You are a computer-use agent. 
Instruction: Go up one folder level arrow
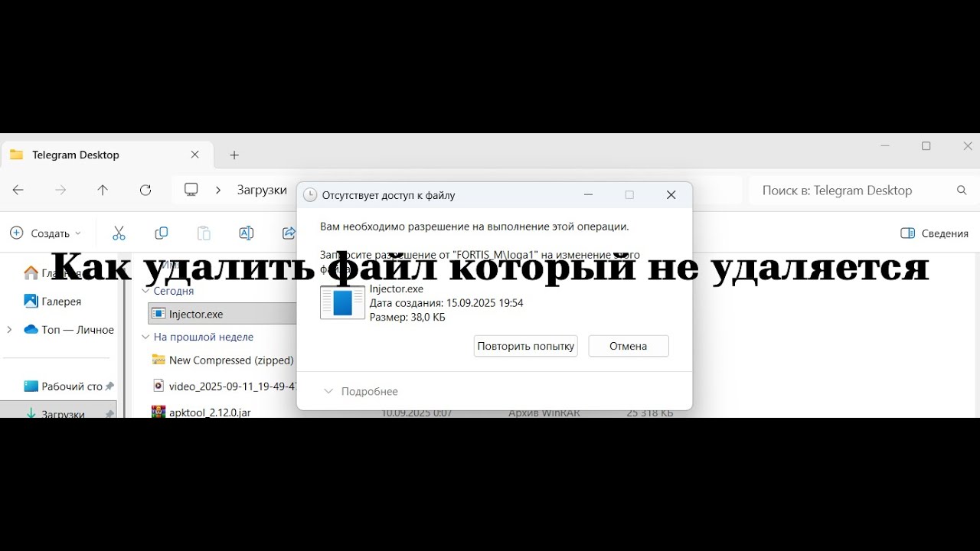click(x=103, y=191)
